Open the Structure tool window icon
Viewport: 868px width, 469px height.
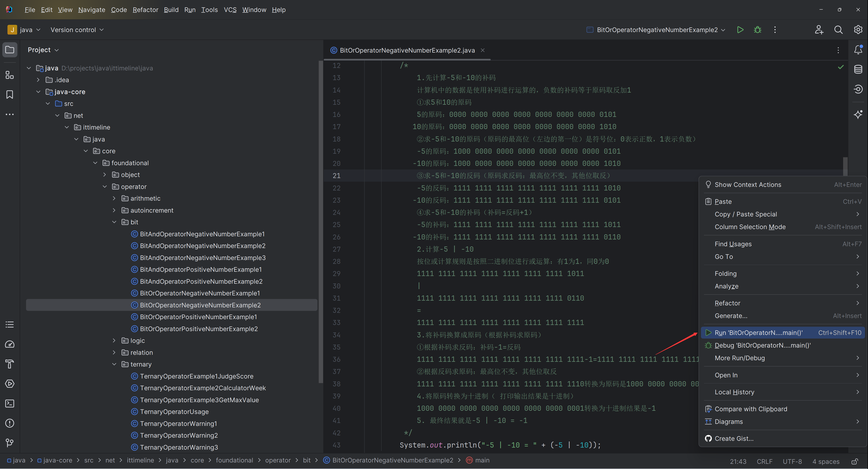pyautogui.click(x=10, y=75)
